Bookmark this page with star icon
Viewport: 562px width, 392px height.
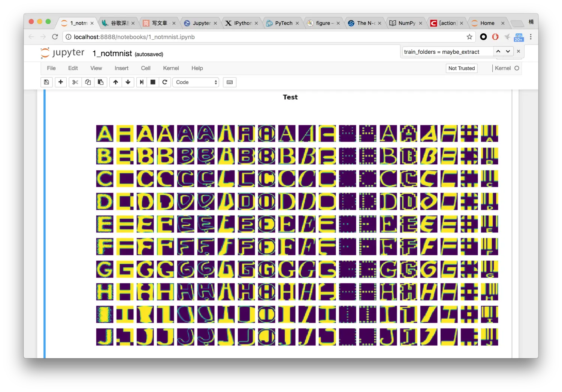(x=469, y=37)
